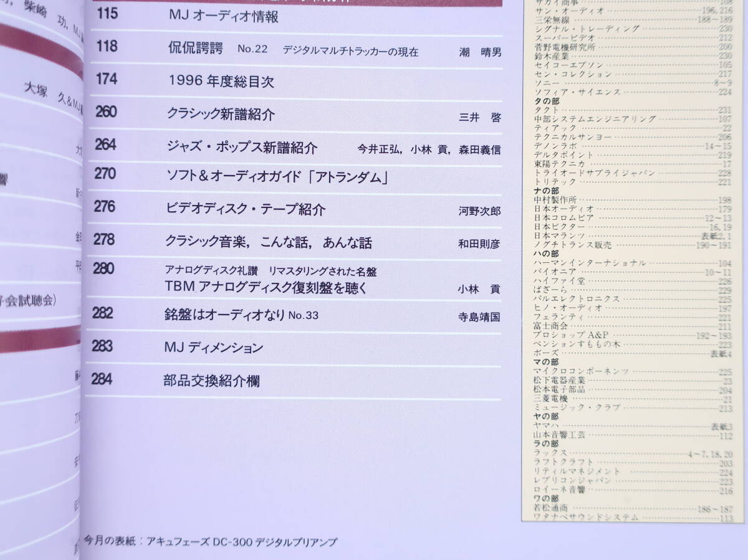Click 'スーパービデオ' index row

633,37
